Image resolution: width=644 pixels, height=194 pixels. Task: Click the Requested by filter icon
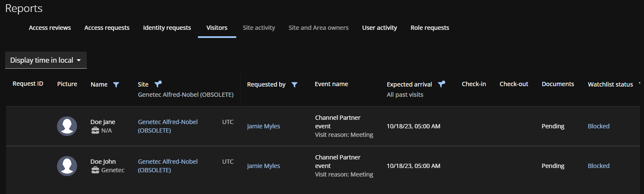point(294,85)
